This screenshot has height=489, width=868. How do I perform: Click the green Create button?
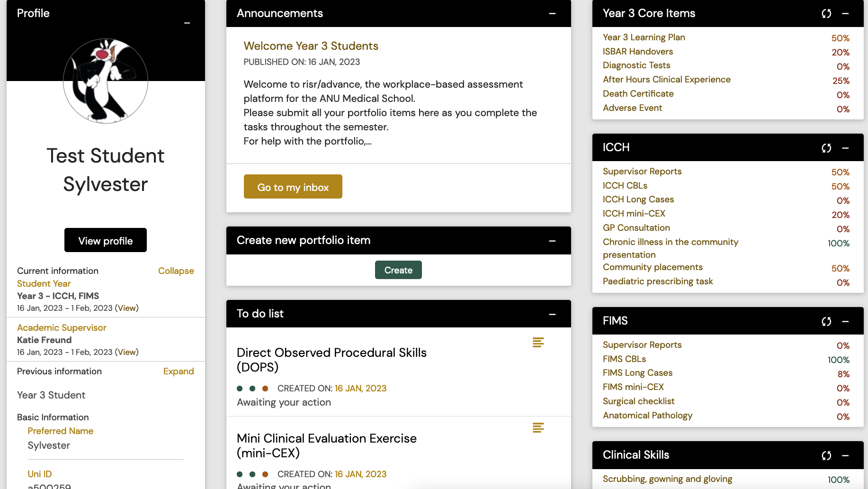click(x=398, y=270)
